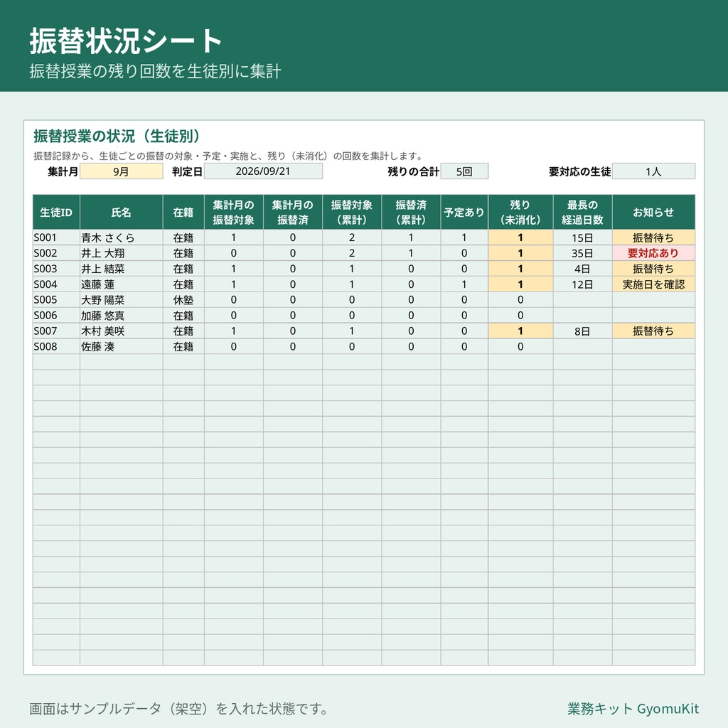Click the 在籍 status in the S001 row
This screenshot has width=728, height=728.
[x=183, y=237]
